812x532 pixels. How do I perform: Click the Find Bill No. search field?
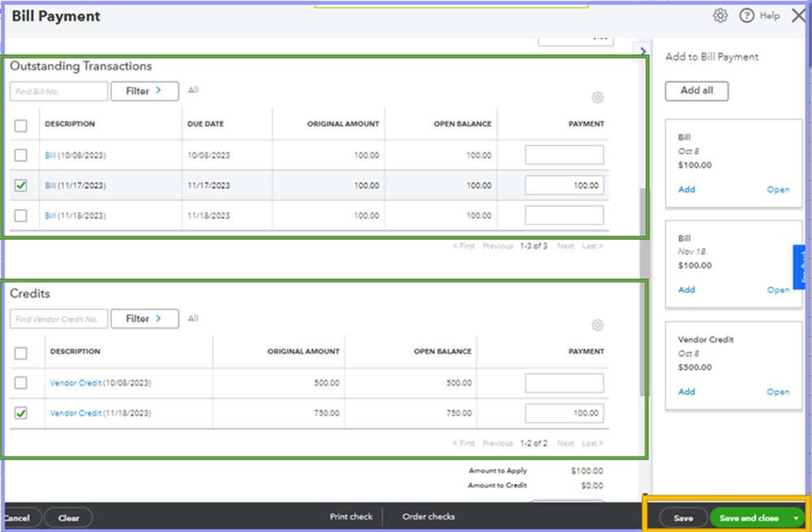pos(59,91)
